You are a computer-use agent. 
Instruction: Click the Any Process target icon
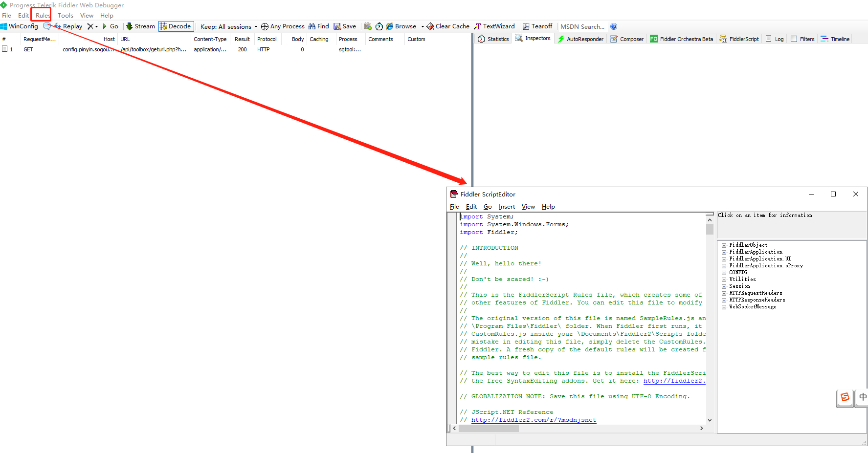pos(265,26)
